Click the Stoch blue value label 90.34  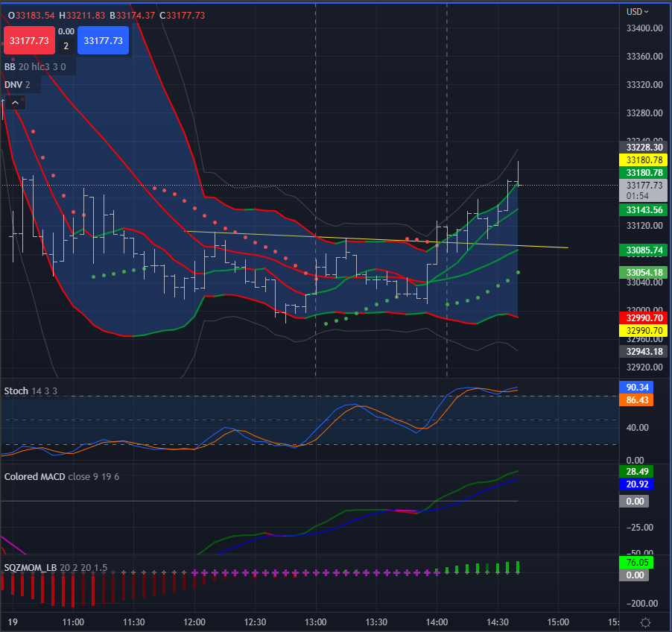636,388
